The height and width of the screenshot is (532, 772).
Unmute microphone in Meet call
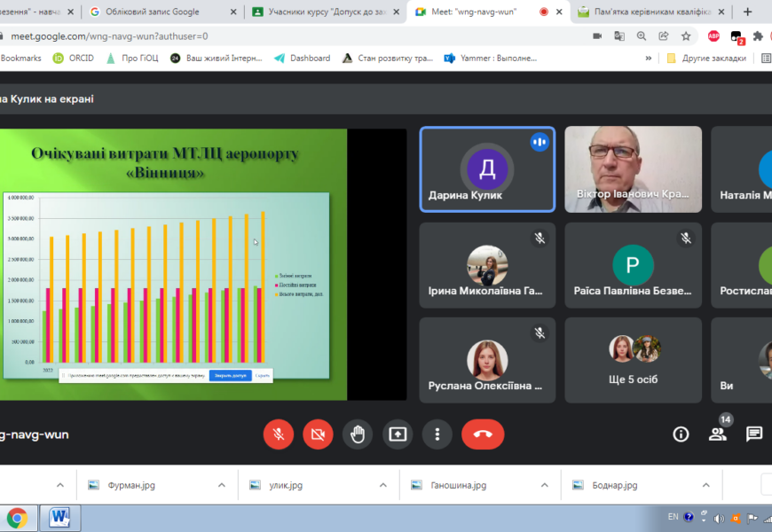[278, 434]
